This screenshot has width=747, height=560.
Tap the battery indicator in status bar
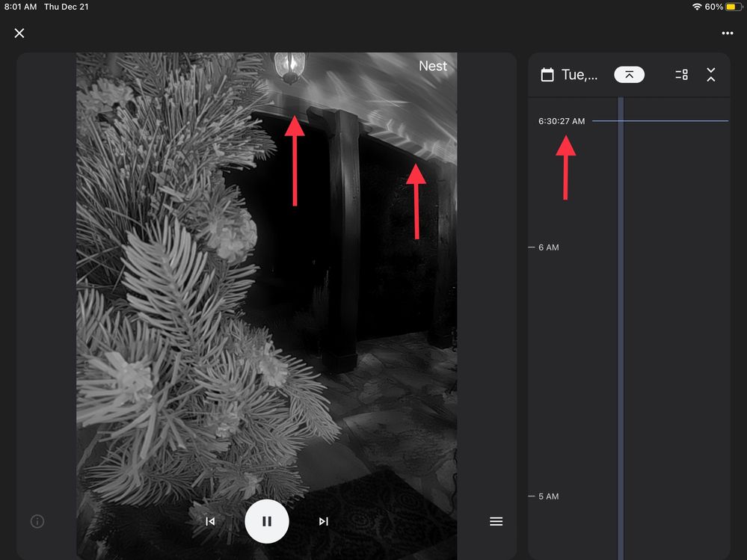pos(733,7)
